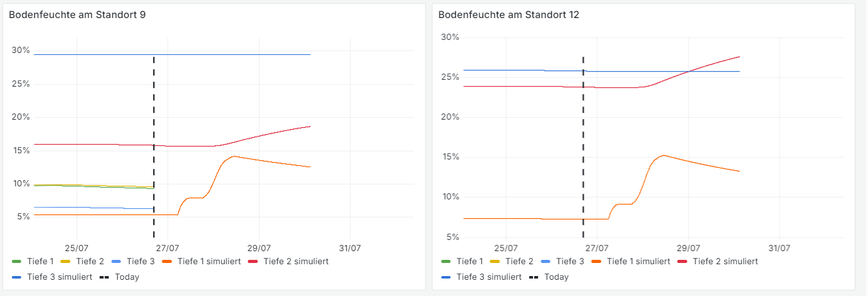Viewport: 868px width, 296px height.
Task: Click the dashed Today line in Standort 9 chart
Action: point(154,125)
